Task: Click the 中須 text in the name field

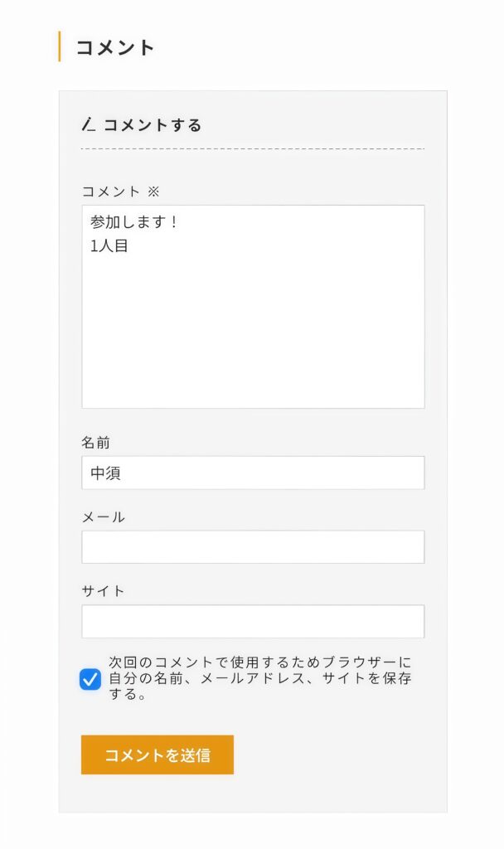Action: pyautogui.click(x=106, y=473)
